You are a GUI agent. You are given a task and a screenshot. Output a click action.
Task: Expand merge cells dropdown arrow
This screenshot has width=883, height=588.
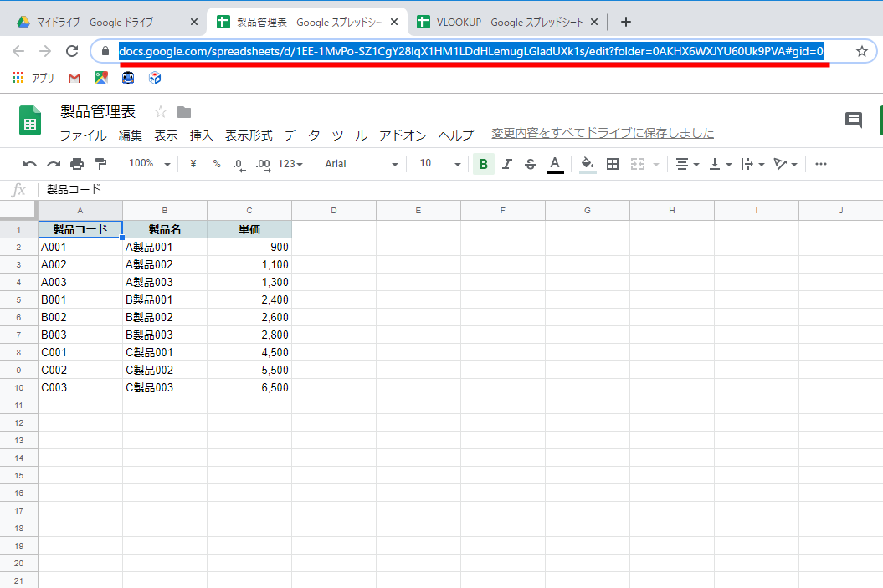[656, 164]
